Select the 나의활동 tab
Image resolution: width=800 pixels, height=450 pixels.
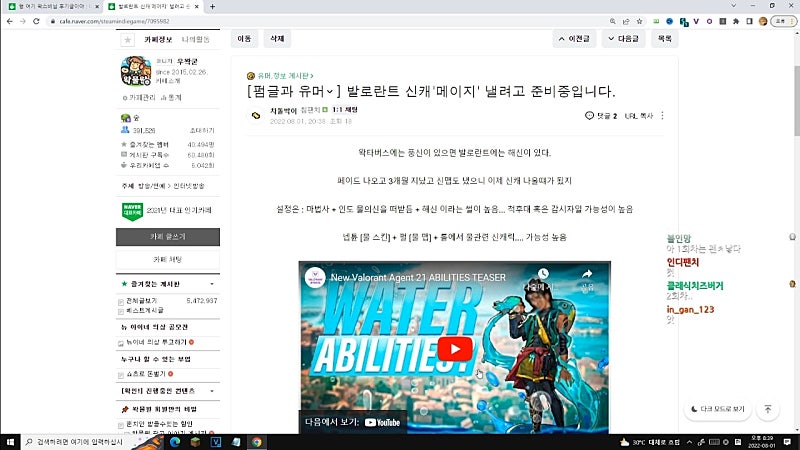pyautogui.click(x=195, y=39)
